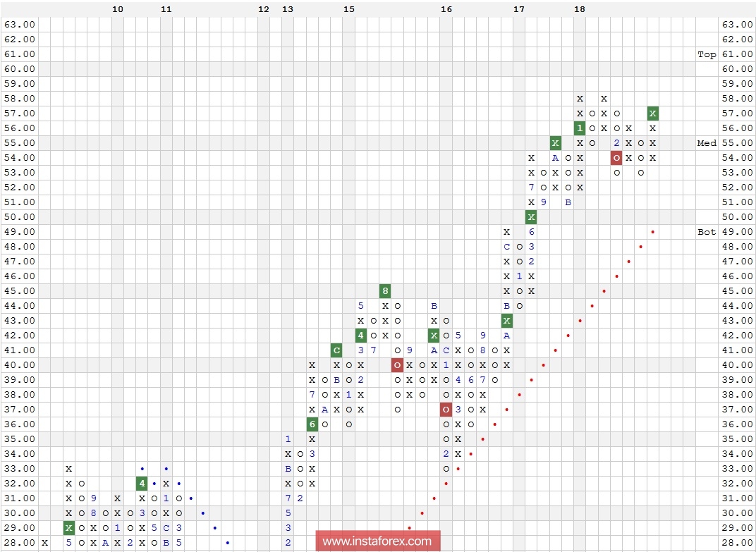Select the blue A in the 54.00 row

coord(556,158)
